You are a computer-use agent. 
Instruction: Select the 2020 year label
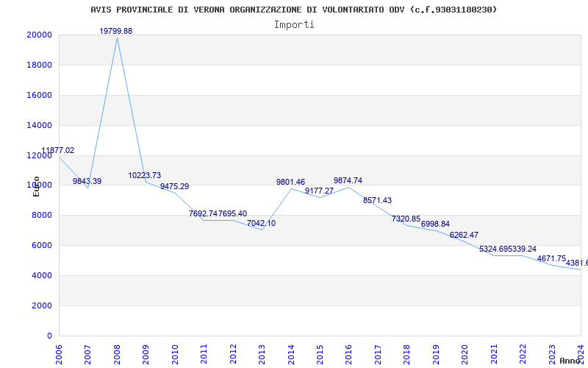(x=465, y=354)
